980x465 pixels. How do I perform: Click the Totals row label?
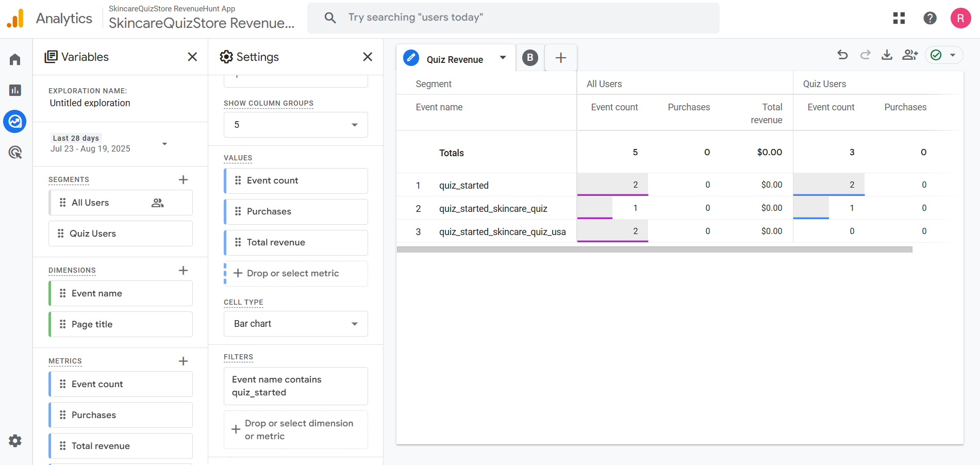pos(452,153)
